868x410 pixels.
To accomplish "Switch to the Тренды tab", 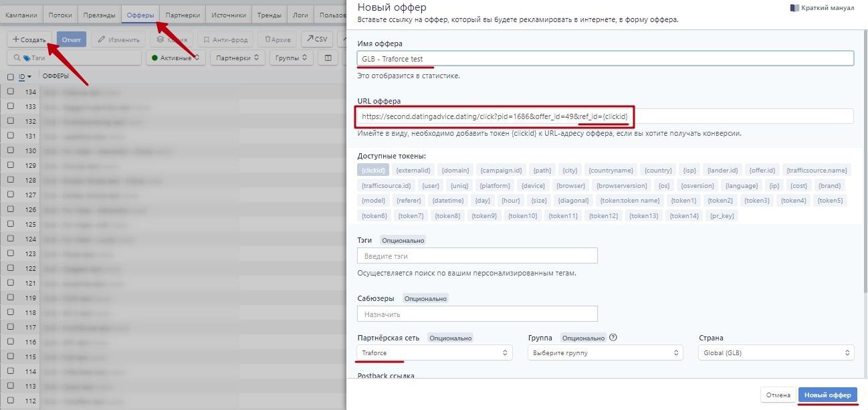I will pyautogui.click(x=269, y=15).
